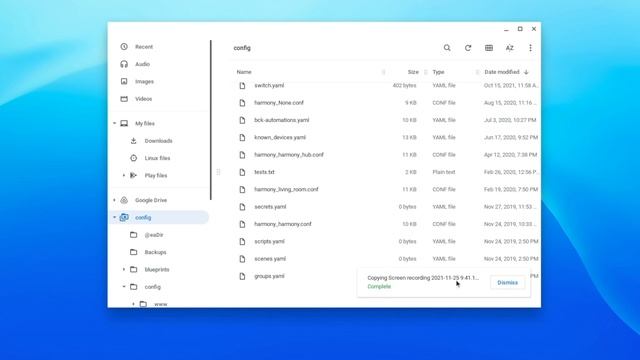The height and width of the screenshot is (360, 640).
Task: Expand the Play files node
Action: click(124, 176)
